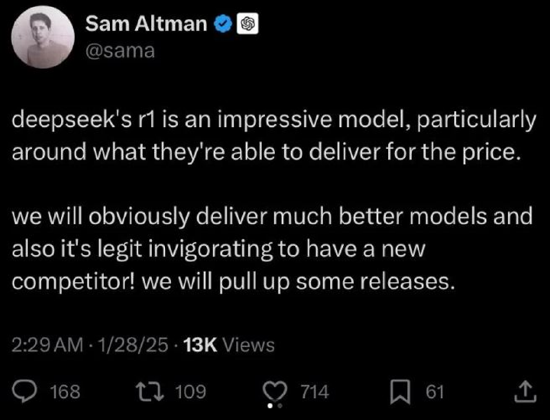Click the repost arrows icon
Image resolution: width=550 pixels, height=420 pixels.
coord(150,392)
